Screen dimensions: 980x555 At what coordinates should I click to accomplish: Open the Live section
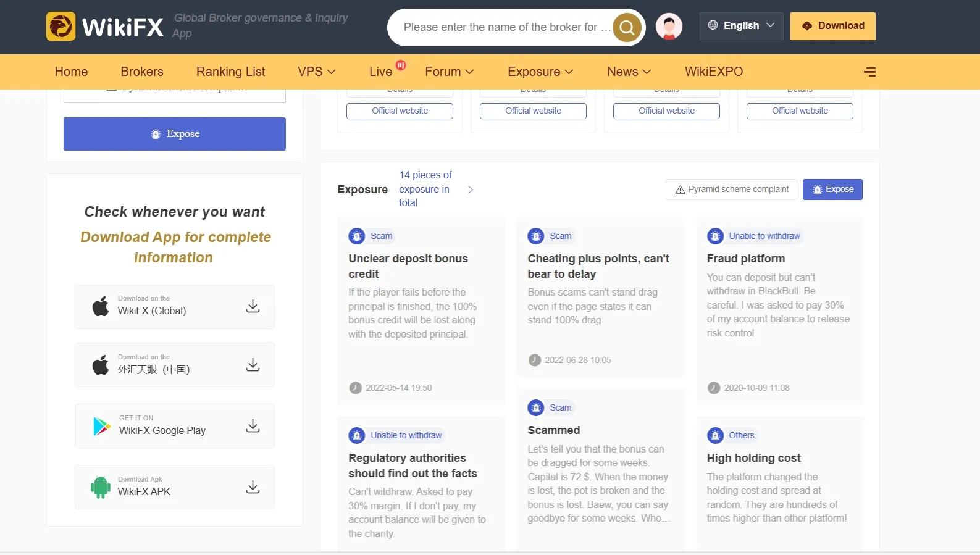(x=380, y=72)
